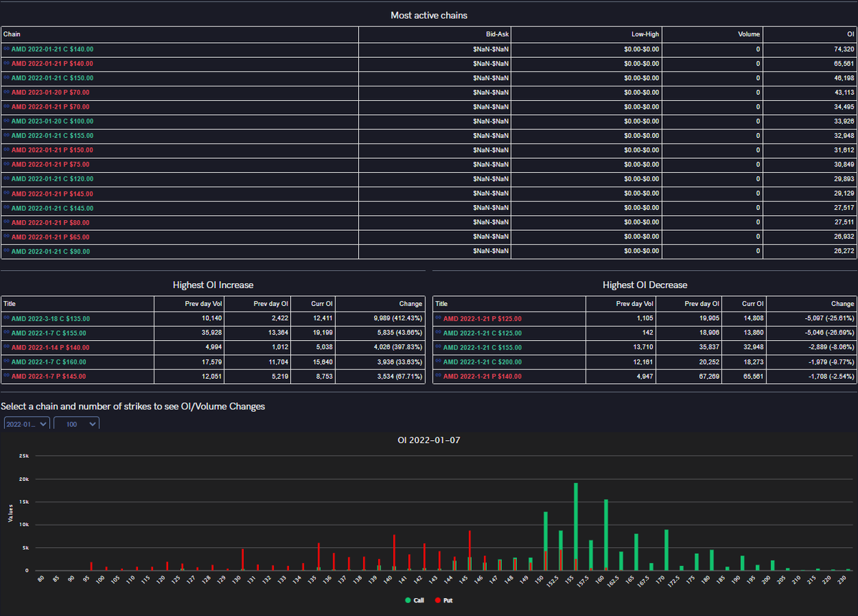Click link icon beside AMD 2022-1-21 C $200.00
The image size is (858, 616).
(x=438, y=362)
